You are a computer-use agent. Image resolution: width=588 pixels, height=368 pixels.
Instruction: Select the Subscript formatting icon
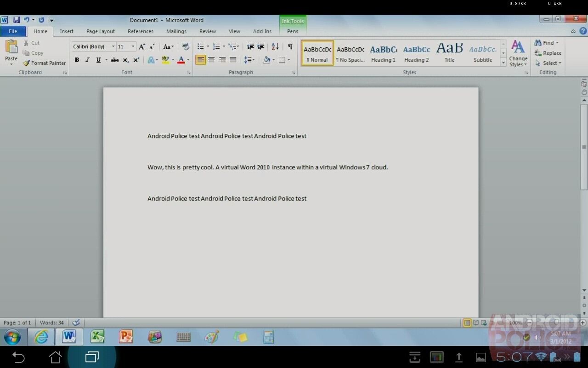point(125,59)
